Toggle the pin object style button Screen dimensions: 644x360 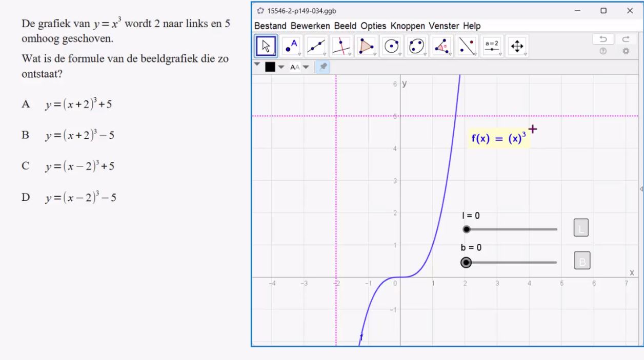point(323,67)
